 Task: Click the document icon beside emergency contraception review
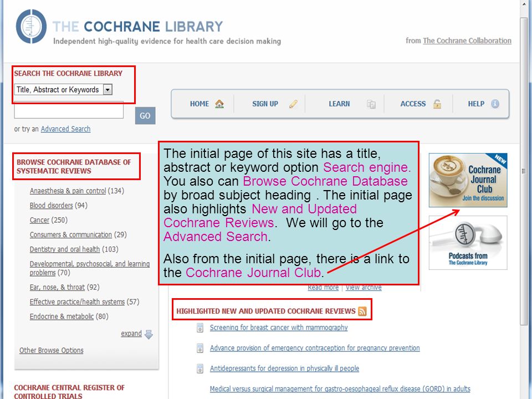[200, 348]
